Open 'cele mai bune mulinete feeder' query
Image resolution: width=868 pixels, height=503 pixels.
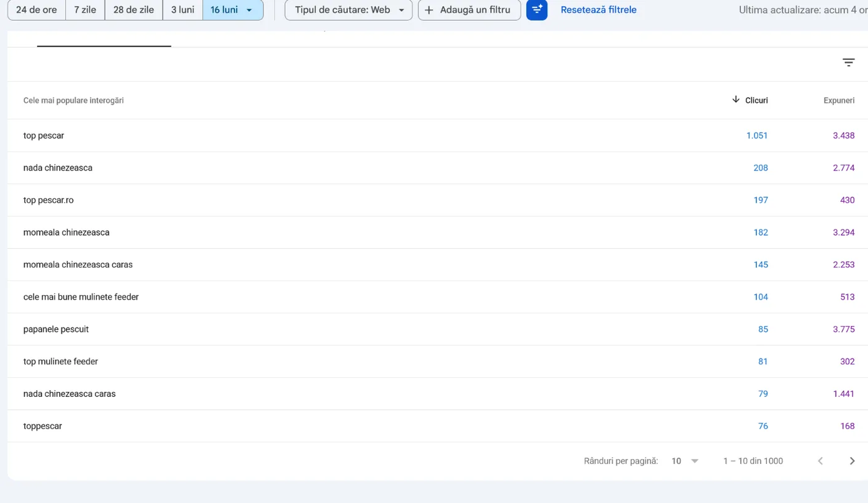tap(438, 296)
